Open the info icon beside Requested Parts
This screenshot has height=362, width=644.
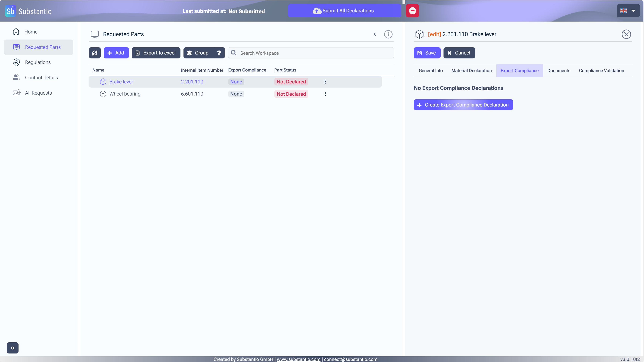[x=388, y=34]
